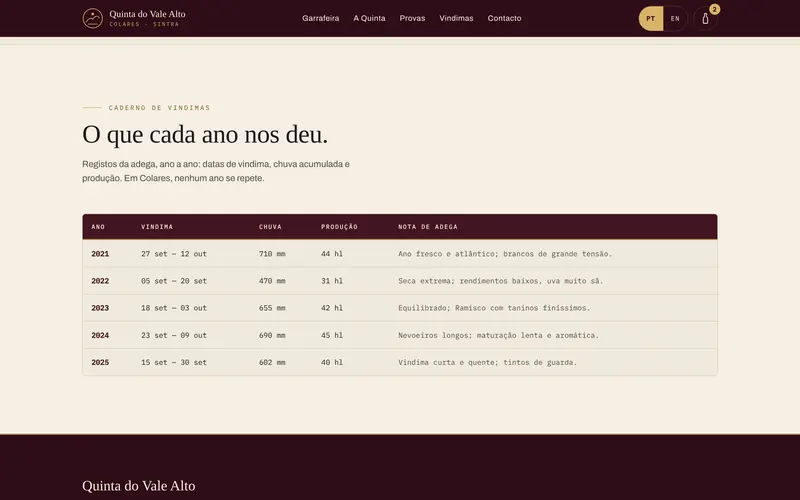Click note 'Vindima curta e quente'
The width and height of the screenshot is (800, 500).
point(487,363)
